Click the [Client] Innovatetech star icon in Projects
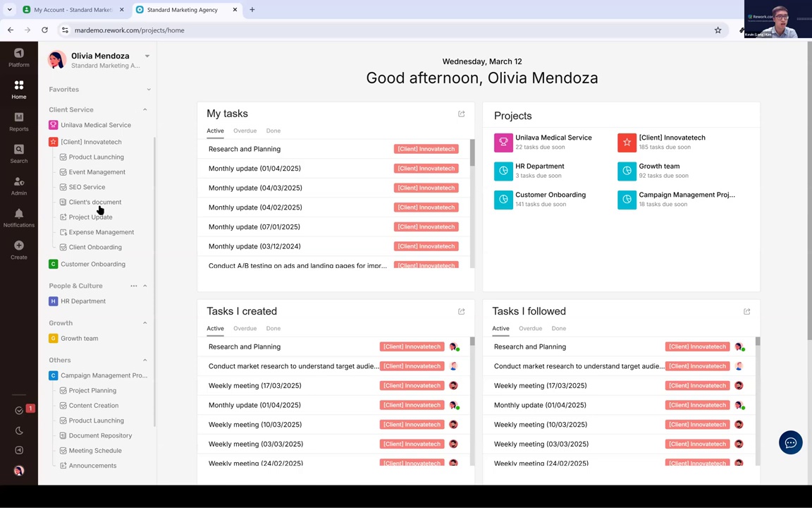The width and height of the screenshot is (812, 508). point(627,143)
